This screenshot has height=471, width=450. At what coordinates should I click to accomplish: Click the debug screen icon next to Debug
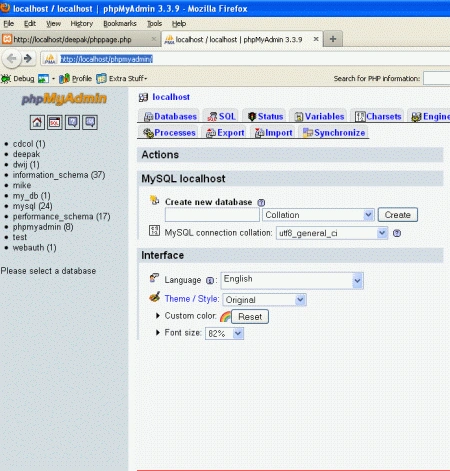pyautogui.click(x=43, y=79)
